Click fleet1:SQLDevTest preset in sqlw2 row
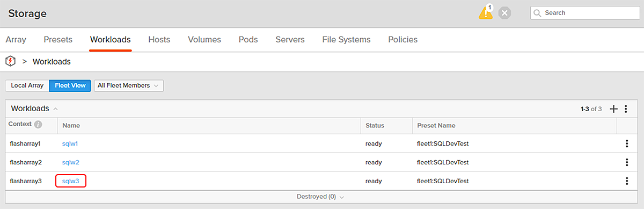The image size is (644, 209). [x=443, y=162]
